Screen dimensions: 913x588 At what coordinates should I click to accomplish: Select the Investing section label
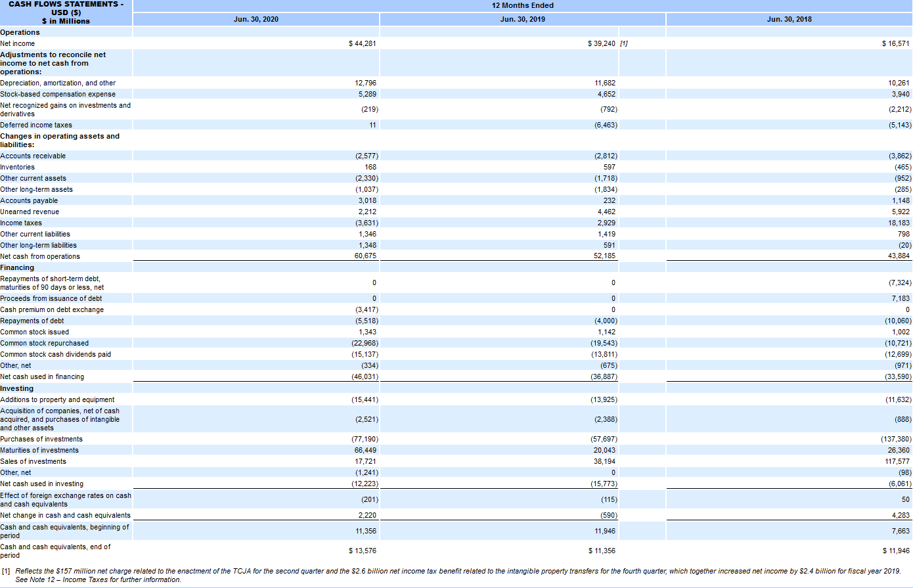[x=14, y=388]
